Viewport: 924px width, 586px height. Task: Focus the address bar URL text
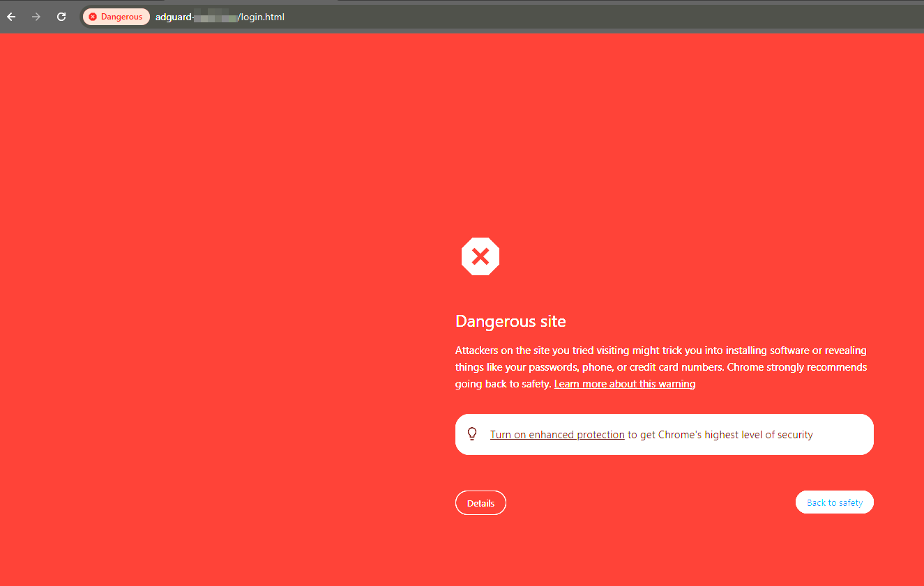point(220,17)
